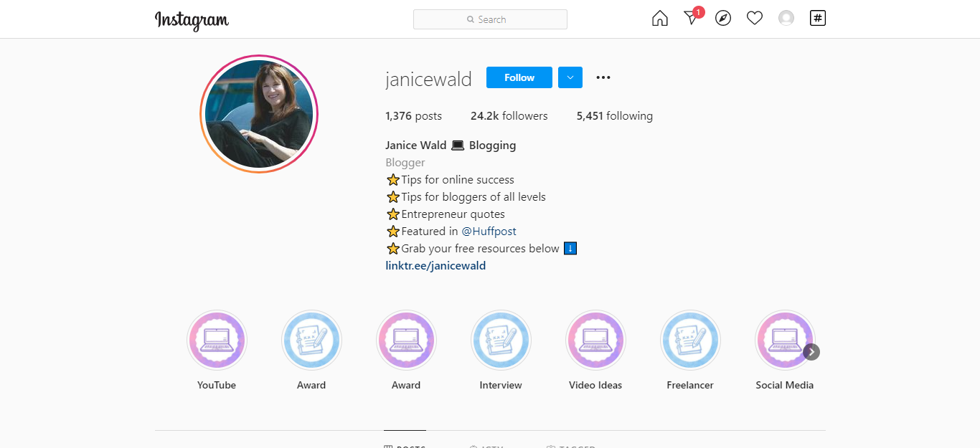980x448 pixels.
Task: Open the three-dot profile options menu
Action: pyautogui.click(x=603, y=77)
